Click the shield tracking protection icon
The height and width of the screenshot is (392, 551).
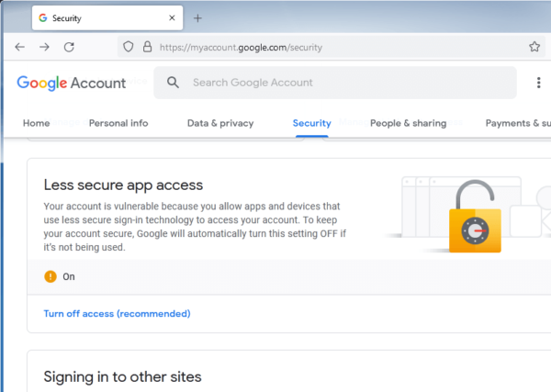pos(129,47)
